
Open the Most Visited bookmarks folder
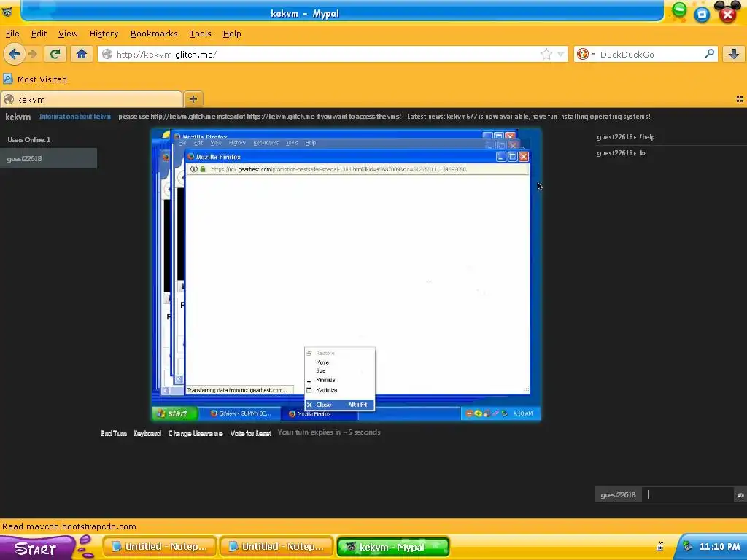tap(36, 79)
